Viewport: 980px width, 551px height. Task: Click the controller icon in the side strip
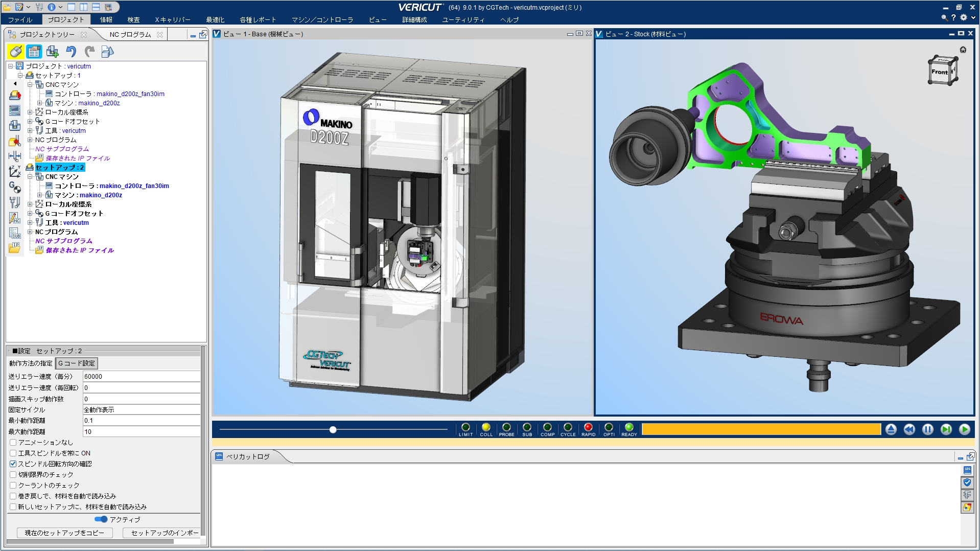(x=15, y=110)
